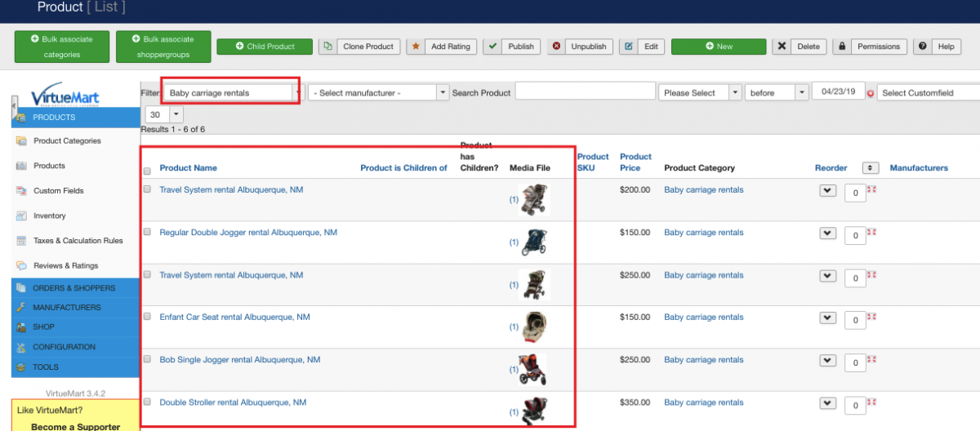
Task: Click the red clear date icon
Action: 871,93
